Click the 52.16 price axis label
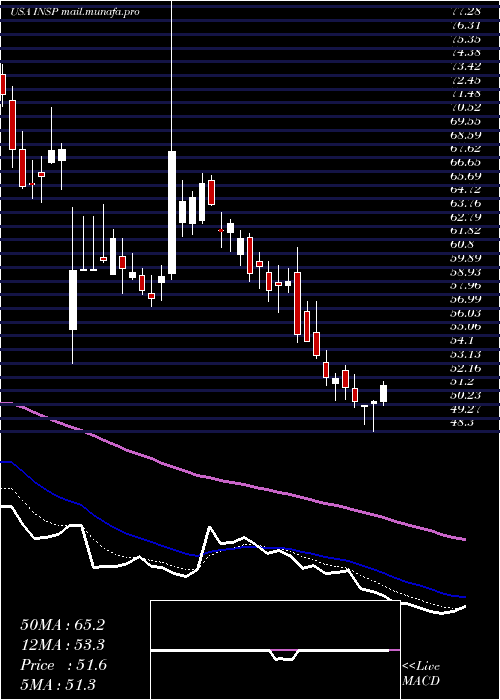The image size is (500, 700). (x=465, y=368)
